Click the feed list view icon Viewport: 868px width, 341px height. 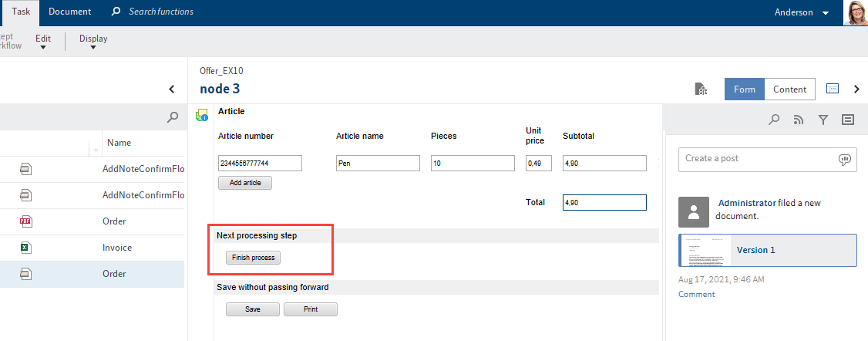(x=848, y=120)
